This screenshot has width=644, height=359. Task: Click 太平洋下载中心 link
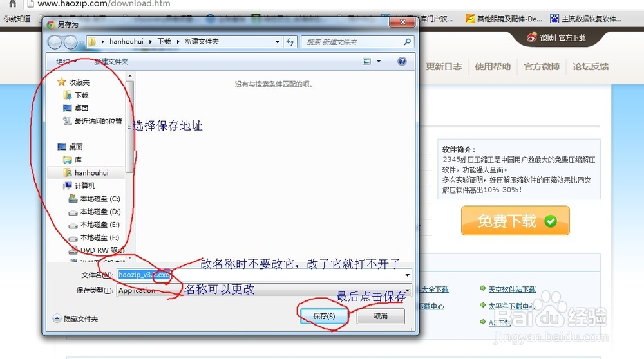pyautogui.click(x=512, y=306)
